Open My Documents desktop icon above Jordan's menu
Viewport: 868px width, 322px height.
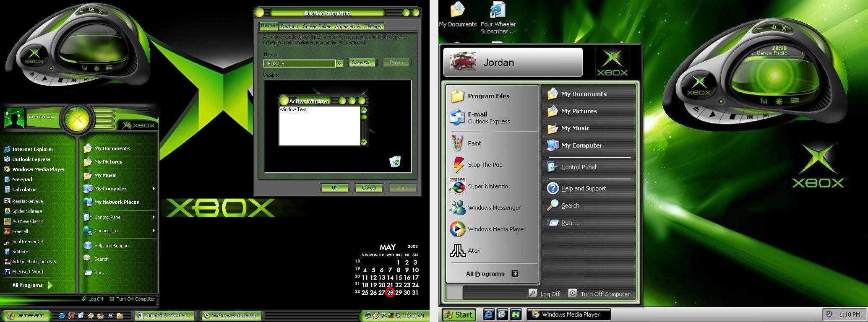pyautogui.click(x=458, y=14)
